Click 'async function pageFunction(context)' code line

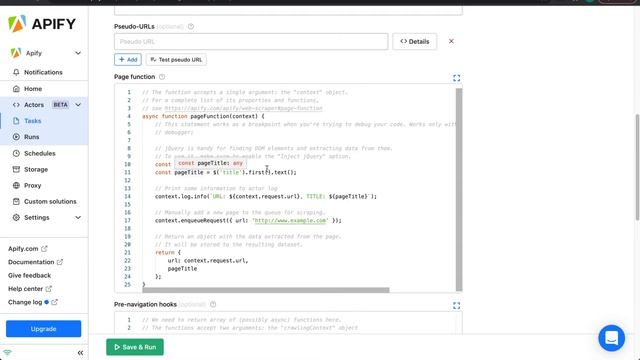(203, 116)
